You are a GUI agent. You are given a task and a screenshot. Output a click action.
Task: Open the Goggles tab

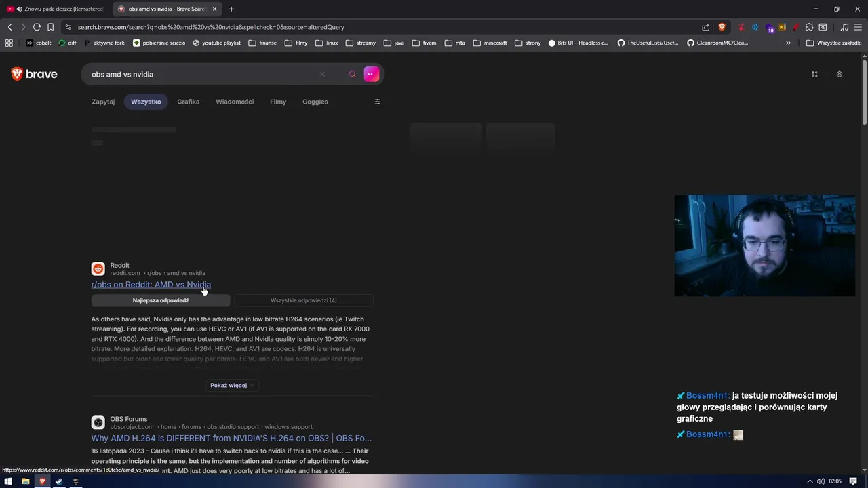[315, 102]
